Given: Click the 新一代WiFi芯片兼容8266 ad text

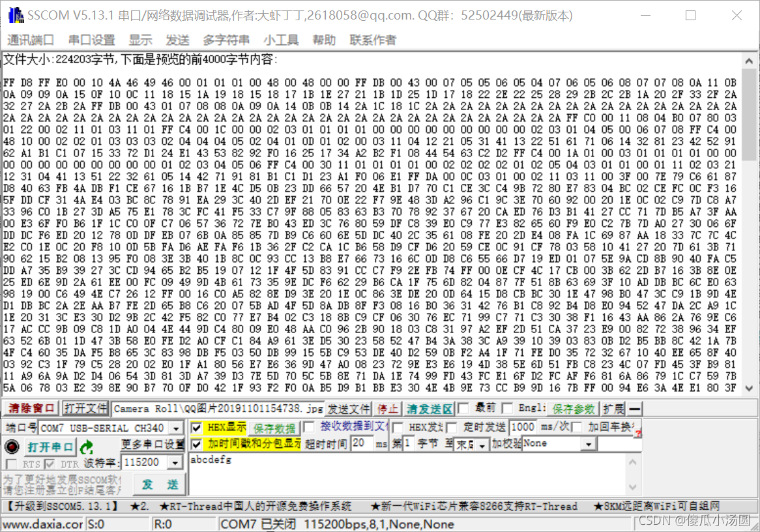Looking at the screenshot, I should 474,507.
